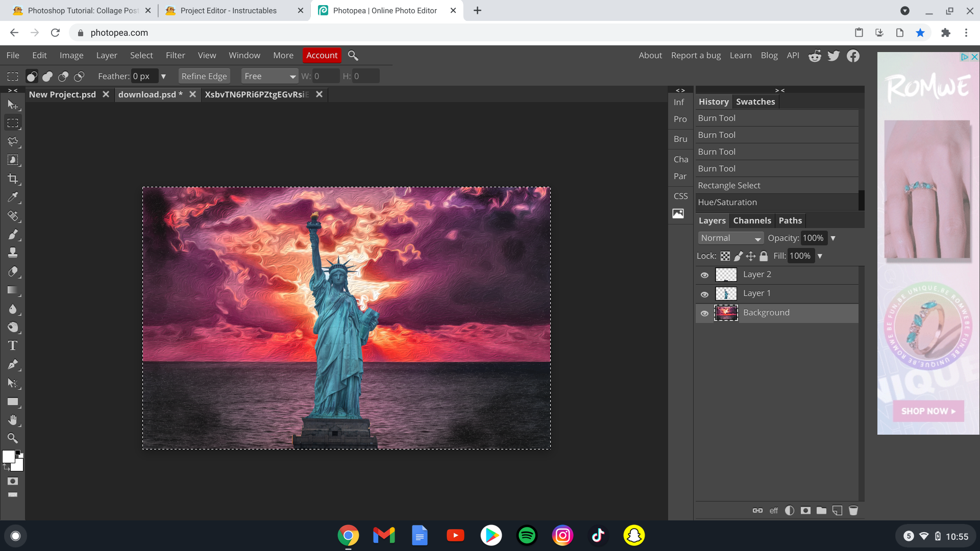Create new layer icon
The width and height of the screenshot is (980, 551).
point(837,510)
